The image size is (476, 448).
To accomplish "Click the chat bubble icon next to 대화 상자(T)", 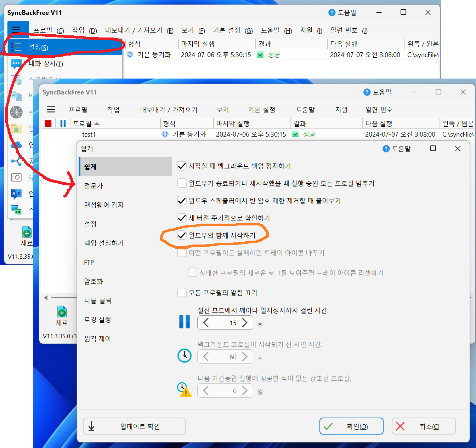I will (x=16, y=64).
